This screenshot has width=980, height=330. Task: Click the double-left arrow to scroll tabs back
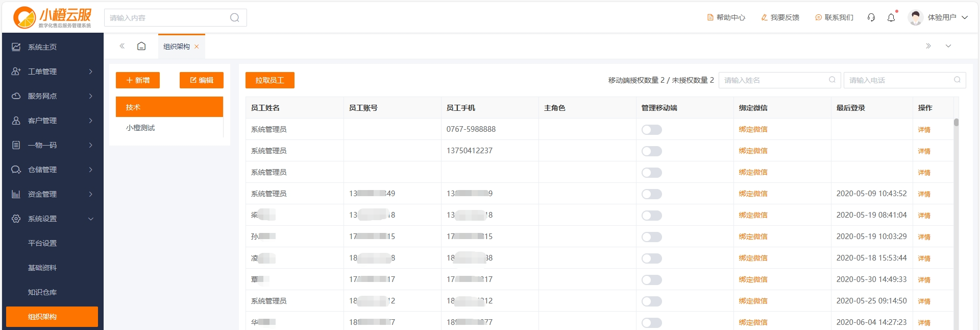point(122,46)
